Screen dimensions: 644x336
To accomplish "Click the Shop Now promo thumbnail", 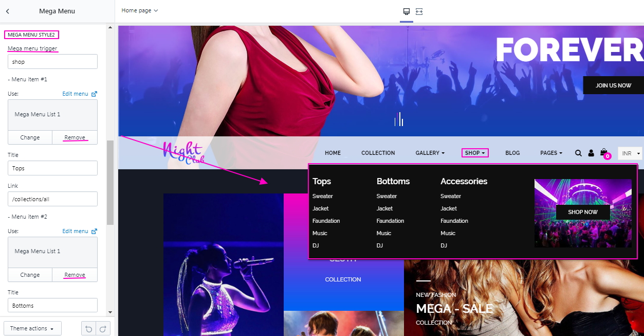I will 583,213.
